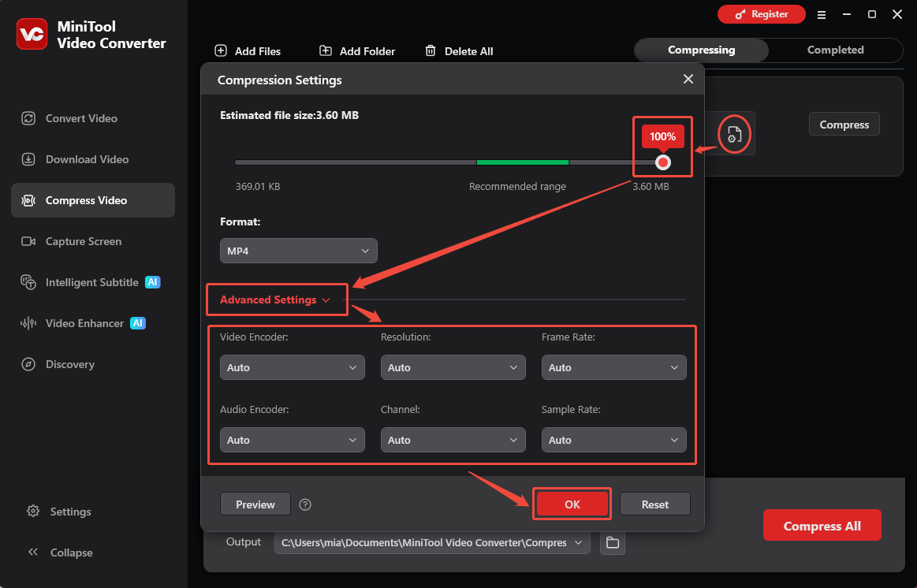Open the Output path dropdown
Viewport: 917px width, 588px height.
[x=432, y=542]
